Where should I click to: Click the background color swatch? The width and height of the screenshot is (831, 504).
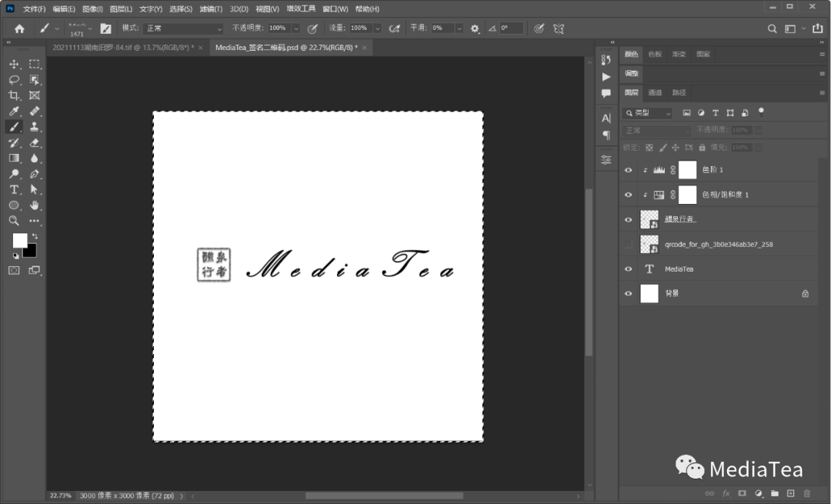click(32, 252)
